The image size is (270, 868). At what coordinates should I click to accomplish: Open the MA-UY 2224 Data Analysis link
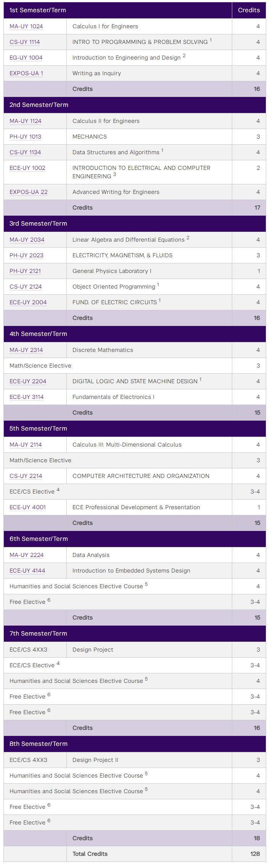(x=26, y=555)
